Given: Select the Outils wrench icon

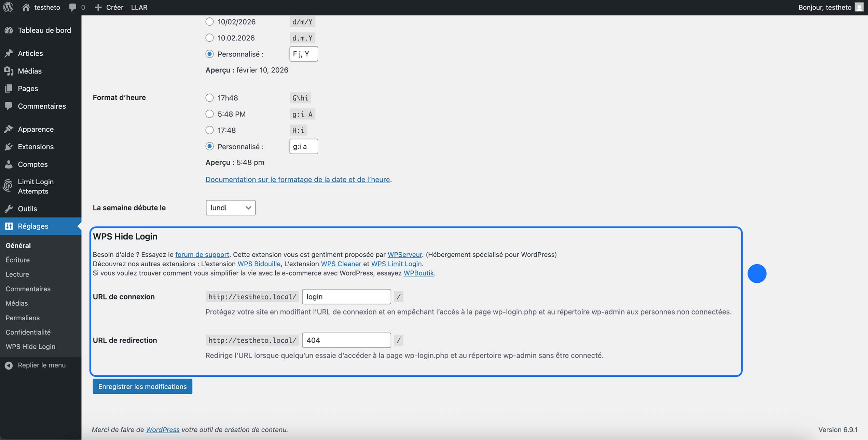Looking at the screenshot, I should (x=9, y=209).
